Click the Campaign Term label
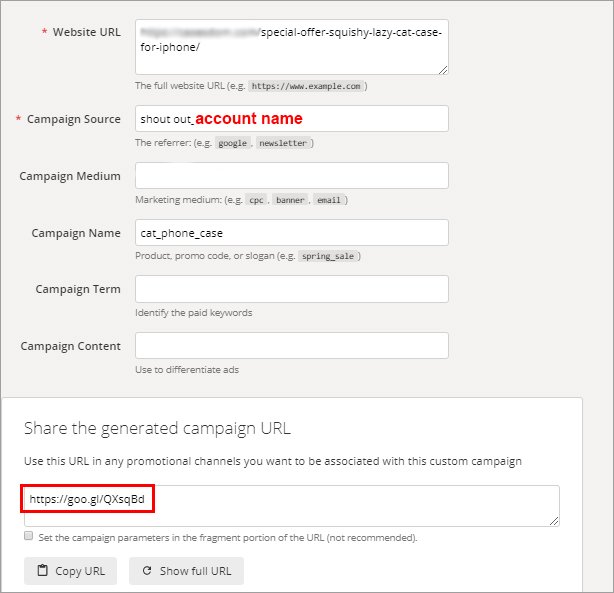 pyautogui.click(x=78, y=289)
